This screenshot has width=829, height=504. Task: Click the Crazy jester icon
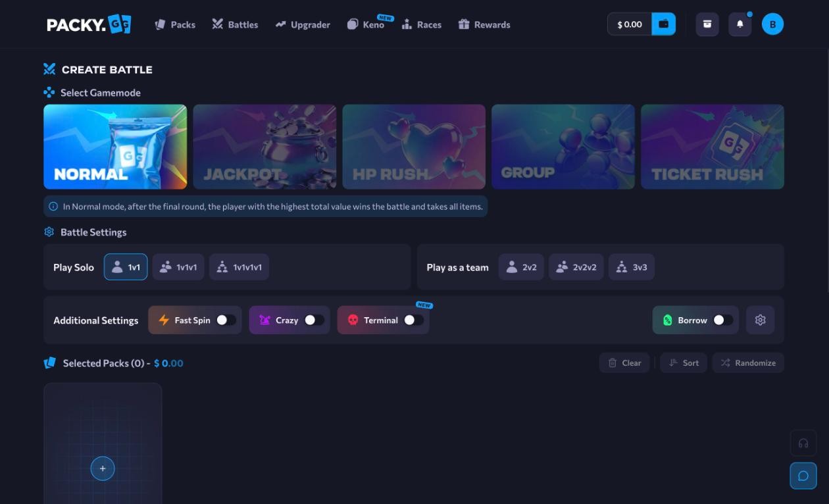point(265,320)
